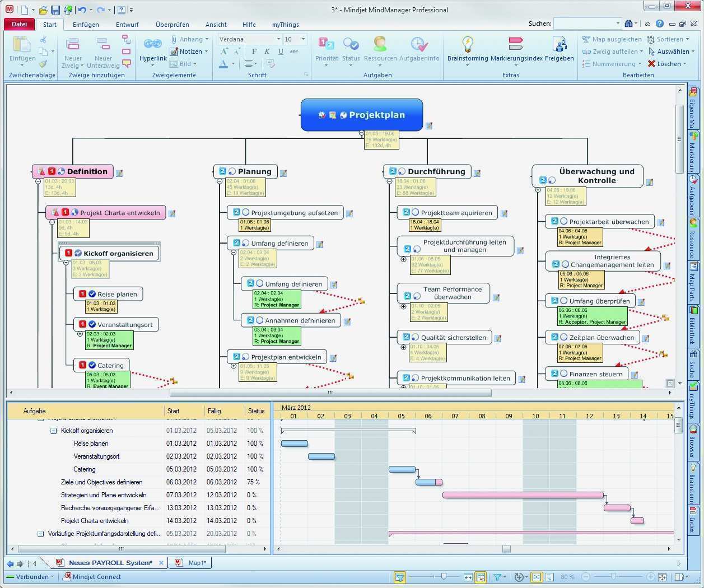The height and width of the screenshot is (588, 704).
Task: Undo the last action
Action: (x=82, y=10)
